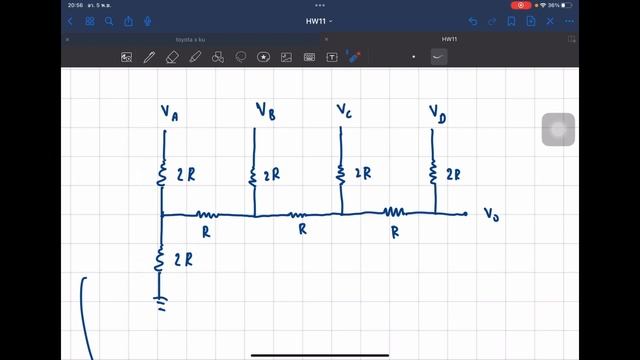Bookmark the current page
The width and height of the screenshot is (640, 360).
[511, 21]
